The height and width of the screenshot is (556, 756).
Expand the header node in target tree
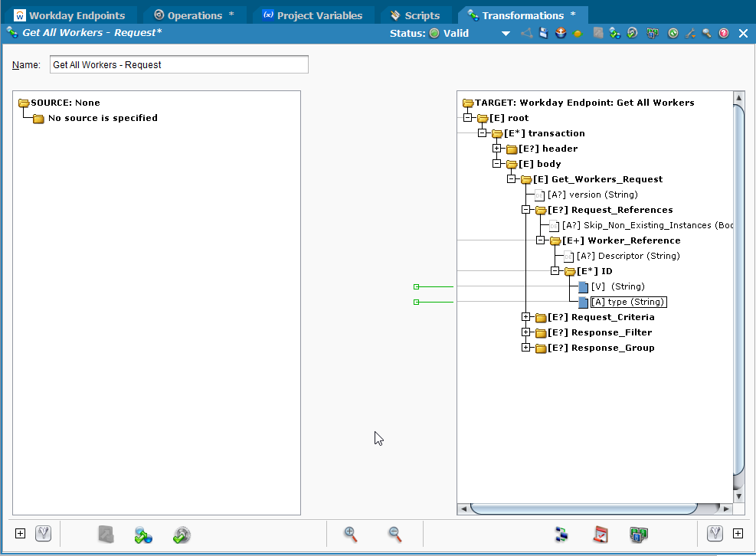pos(496,149)
